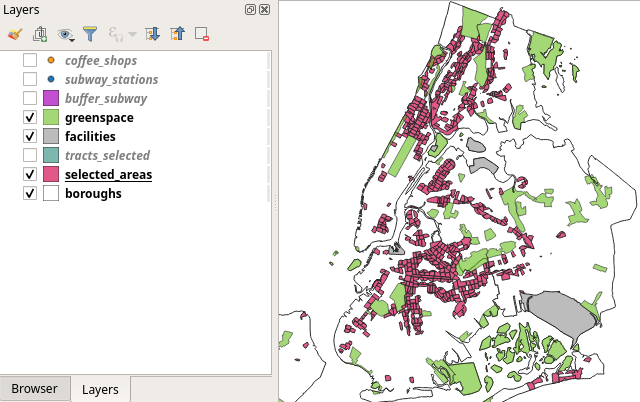640x402 pixels.
Task: Click the gray facilities color swatch
Action: tap(51, 136)
